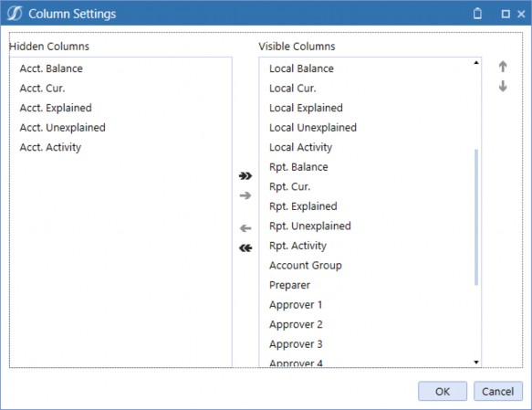Choose Rpt. Explained in visible list
The image size is (532, 410).
pyautogui.click(x=303, y=206)
